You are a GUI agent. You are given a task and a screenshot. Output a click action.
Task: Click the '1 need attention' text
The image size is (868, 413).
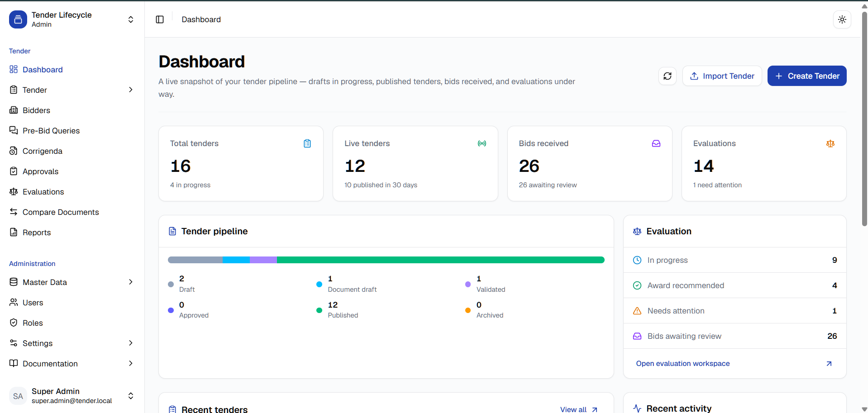(x=717, y=185)
